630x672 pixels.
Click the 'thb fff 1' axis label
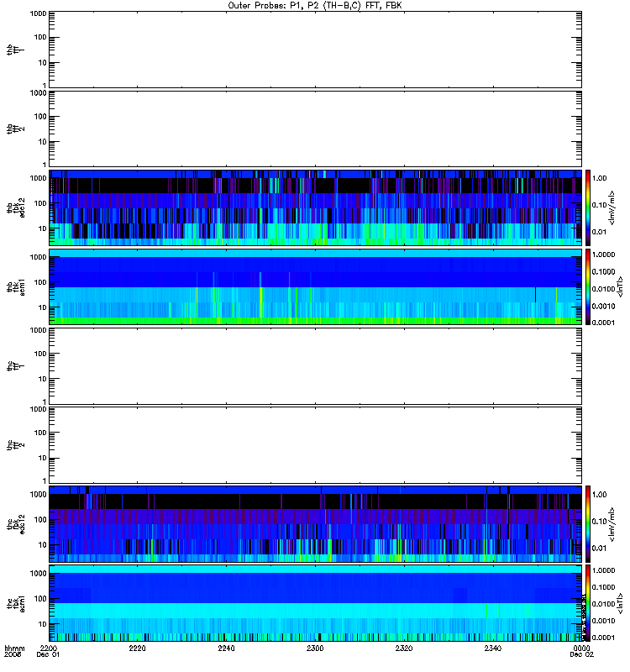(16, 50)
